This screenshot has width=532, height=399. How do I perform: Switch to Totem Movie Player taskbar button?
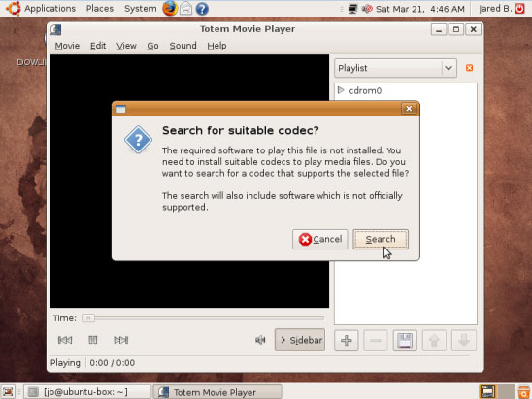coord(217,392)
